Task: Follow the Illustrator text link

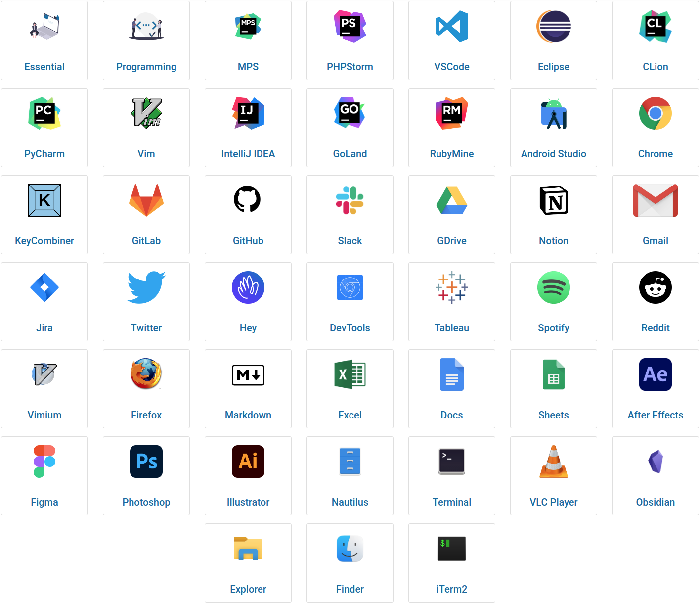Action: pos(248,502)
